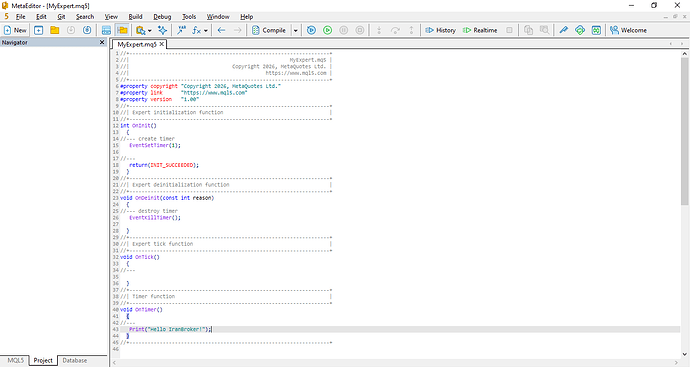Click the tab scroll left arrow
This screenshot has width=690, height=367.
(x=671, y=44)
